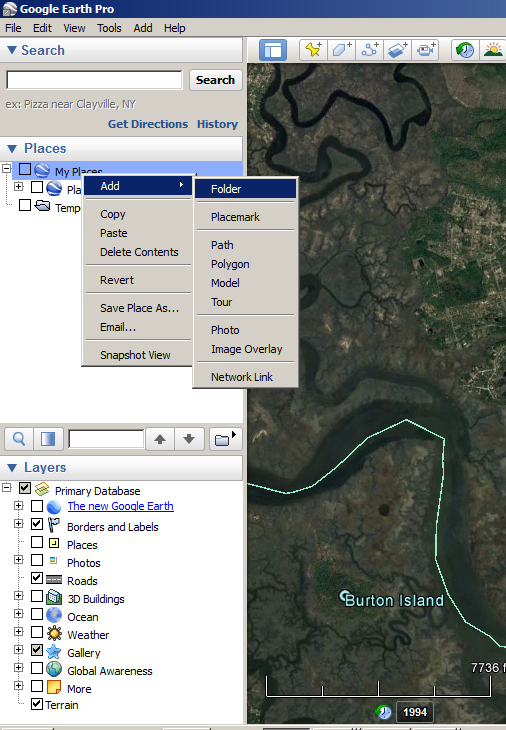Screen dimensions: 506x730
Task: Click the historical imagery clock near 1994
Action: coord(384,712)
